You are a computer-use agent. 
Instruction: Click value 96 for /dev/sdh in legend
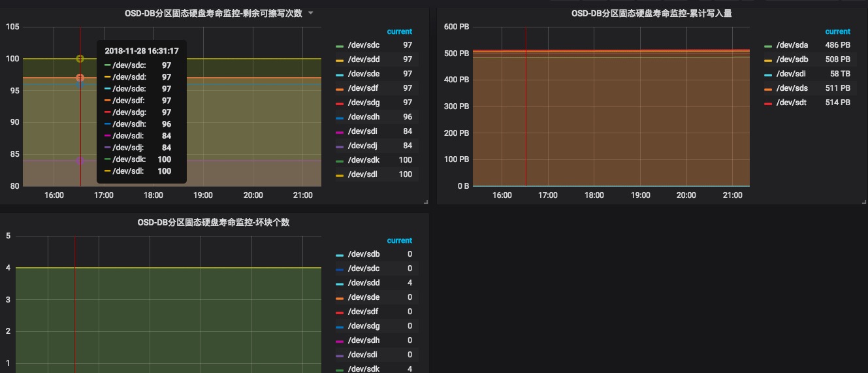click(407, 117)
